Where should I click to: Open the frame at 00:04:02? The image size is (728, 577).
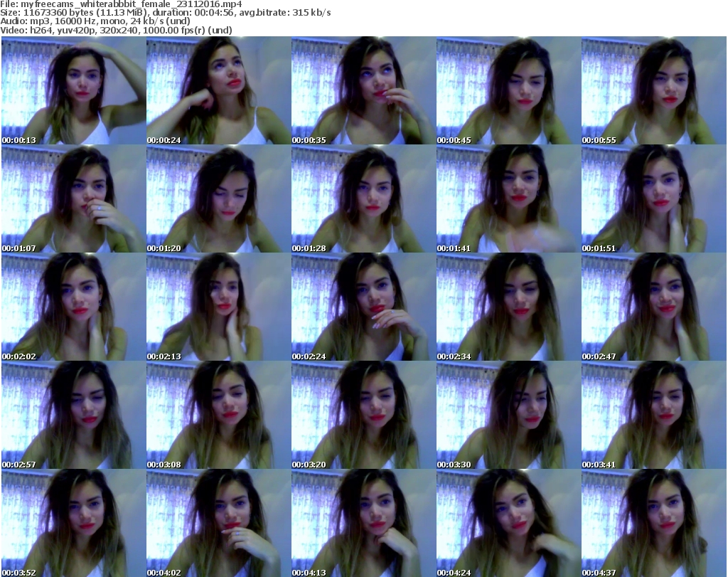coord(219,523)
